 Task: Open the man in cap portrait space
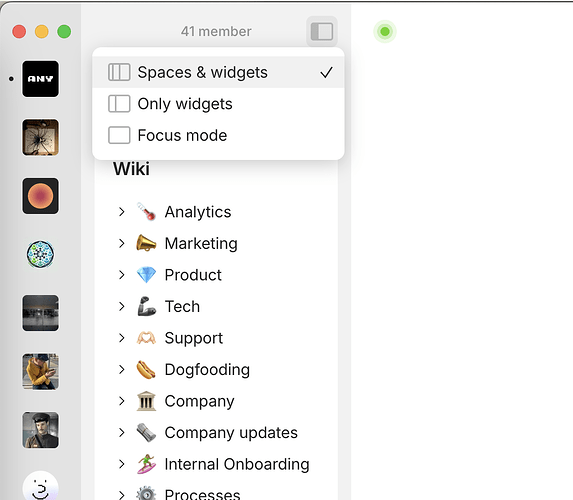click(x=40, y=430)
